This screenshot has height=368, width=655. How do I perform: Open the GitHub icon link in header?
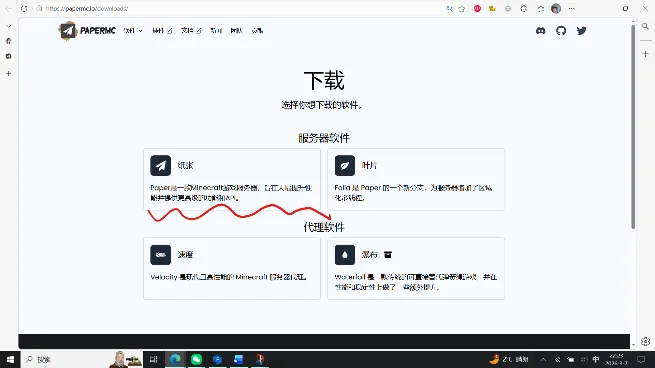coord(561,30)
